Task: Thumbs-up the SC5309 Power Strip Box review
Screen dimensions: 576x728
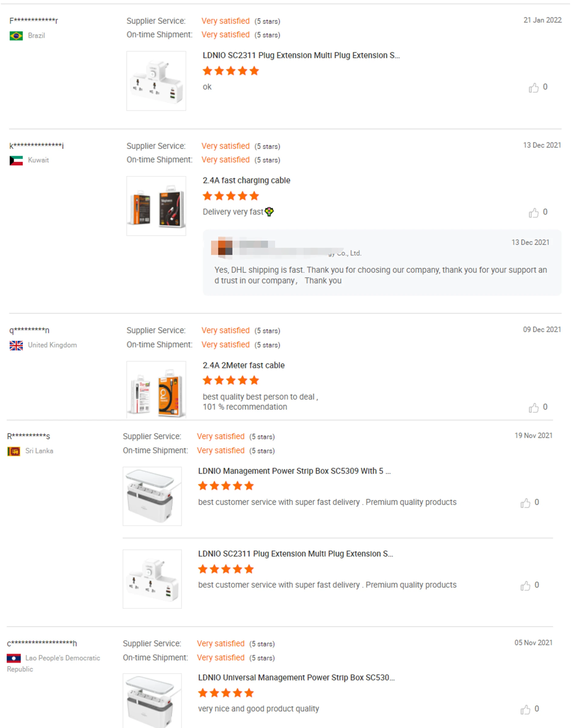Action: click(x=525, y=503)
